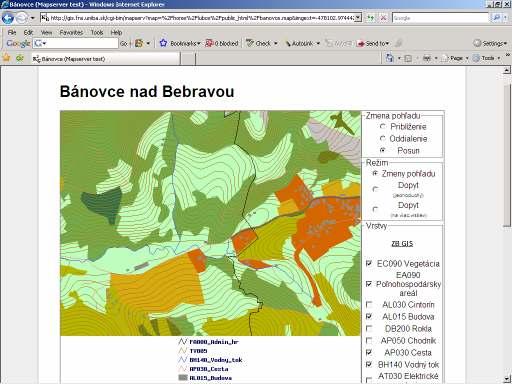Viewport: 512px width, 384px height.
Task: Enable the DB200 Rokla layer checkbox
Action: click(x=369, y=328)
